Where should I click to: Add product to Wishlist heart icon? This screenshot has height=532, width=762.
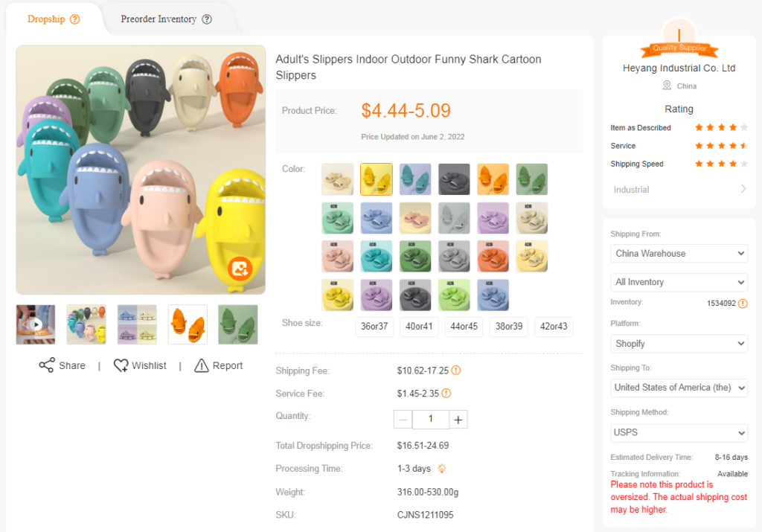click(121, 365)
